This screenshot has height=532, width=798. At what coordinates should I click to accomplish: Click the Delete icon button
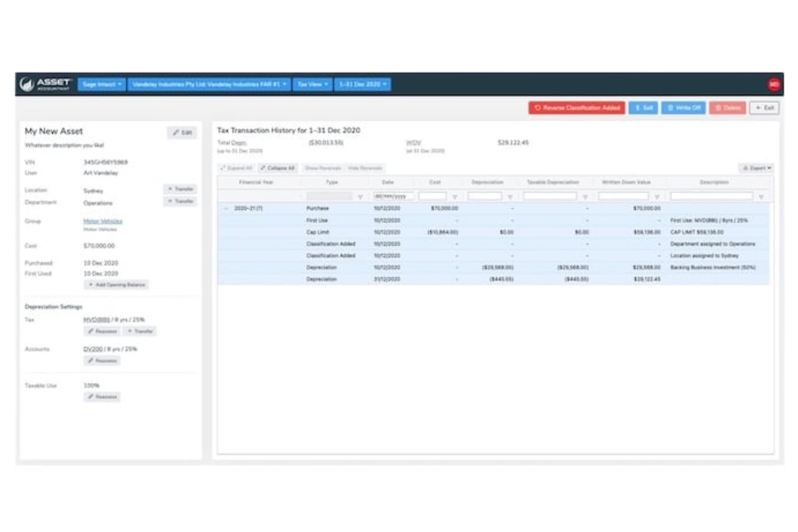pyautogui.click(x=726, y=108)
